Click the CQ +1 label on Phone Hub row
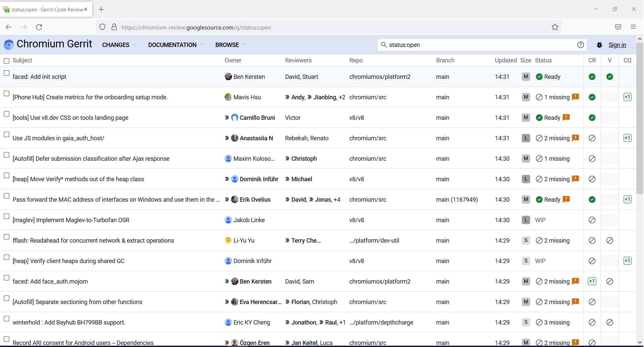644x347 pixels. coord(627,97)
